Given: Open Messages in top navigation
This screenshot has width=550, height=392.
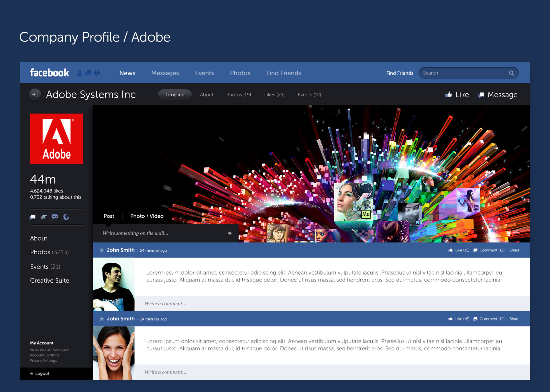Looking at the screenshot, I should 165,73.
